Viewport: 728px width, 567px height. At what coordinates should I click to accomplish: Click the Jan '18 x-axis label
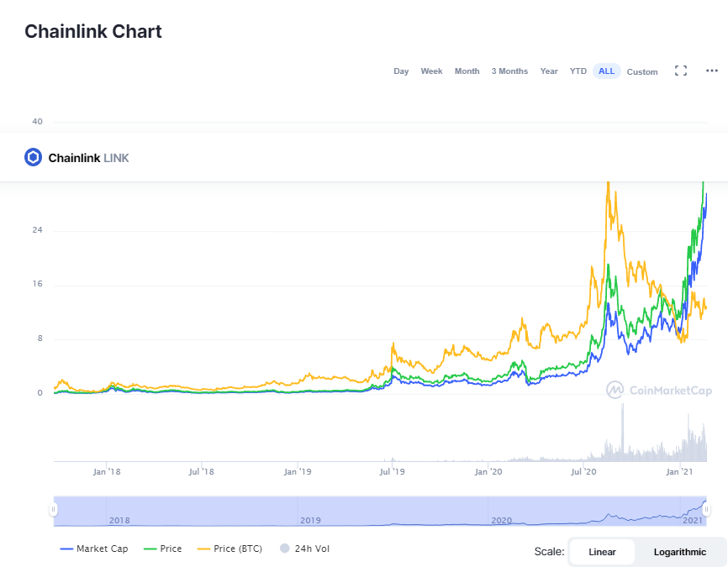tap(106, 472)
